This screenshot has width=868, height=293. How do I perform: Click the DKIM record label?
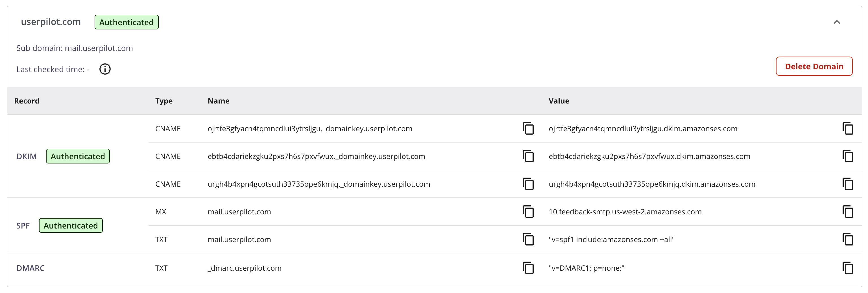tap(26, 156)
